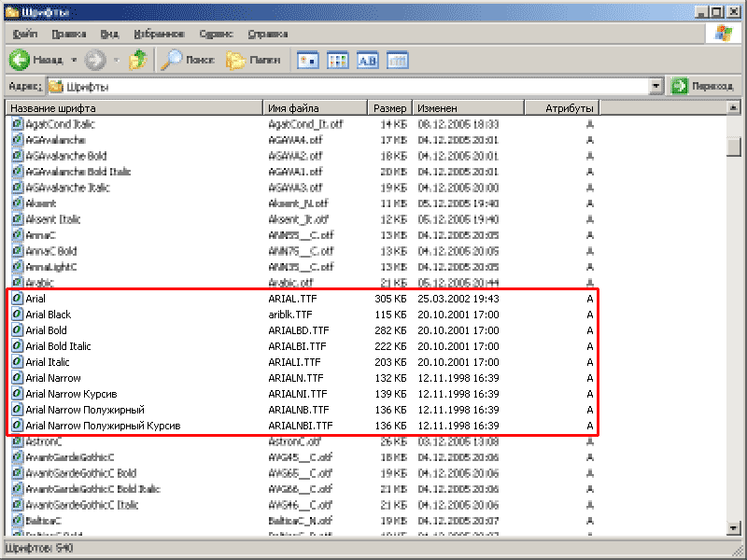This screenshot has height=560, width=747.
Task: Sort by Изменен column header
Action: pyautogui.click(x=469, y=108)
